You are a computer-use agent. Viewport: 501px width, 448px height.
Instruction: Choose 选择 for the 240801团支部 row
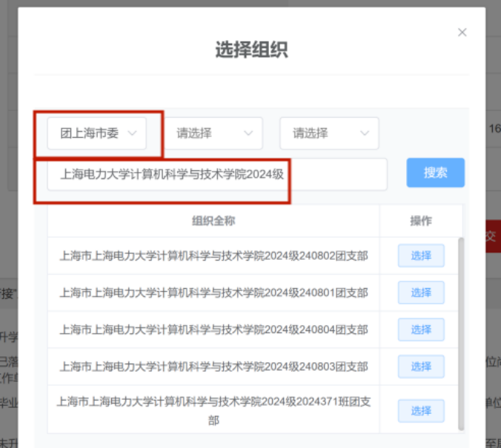coord(421,292)
